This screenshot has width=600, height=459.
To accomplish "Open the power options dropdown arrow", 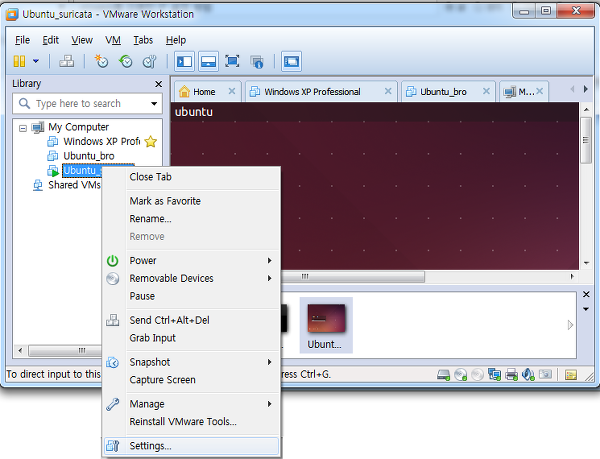I will point(36,61).
